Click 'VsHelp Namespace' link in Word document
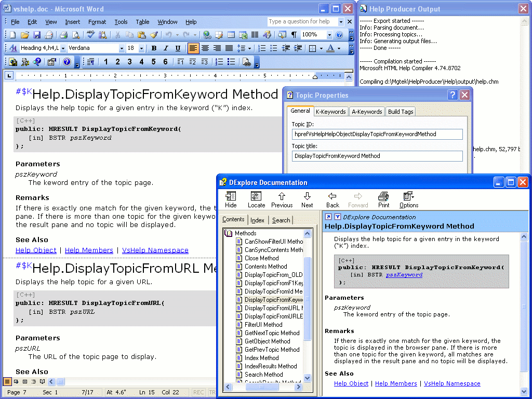 155,250
